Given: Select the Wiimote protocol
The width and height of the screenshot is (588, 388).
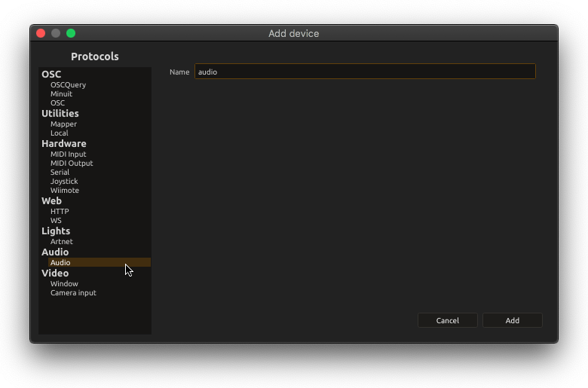Looking at the screenshot, I should click(x=65, y=190).
